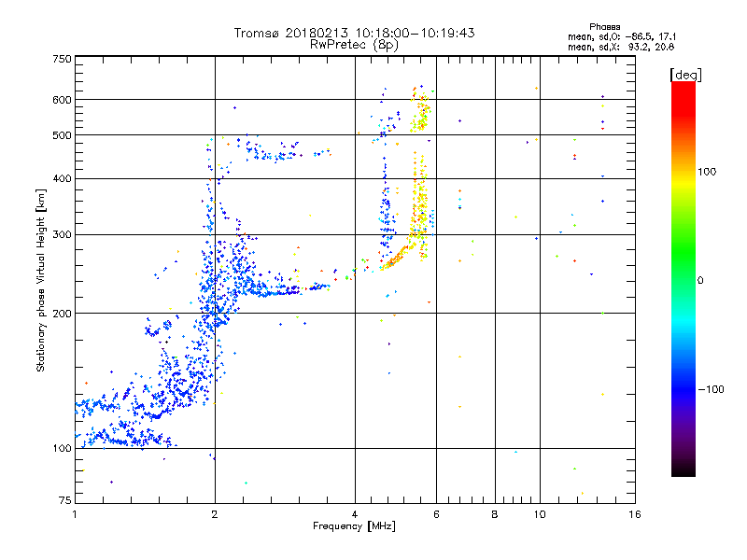The image size is (747, 560).
Task: Click the plot title 'Tromsø 20180213 10:18:00-10:19:43'
Action: coord(354,33)
